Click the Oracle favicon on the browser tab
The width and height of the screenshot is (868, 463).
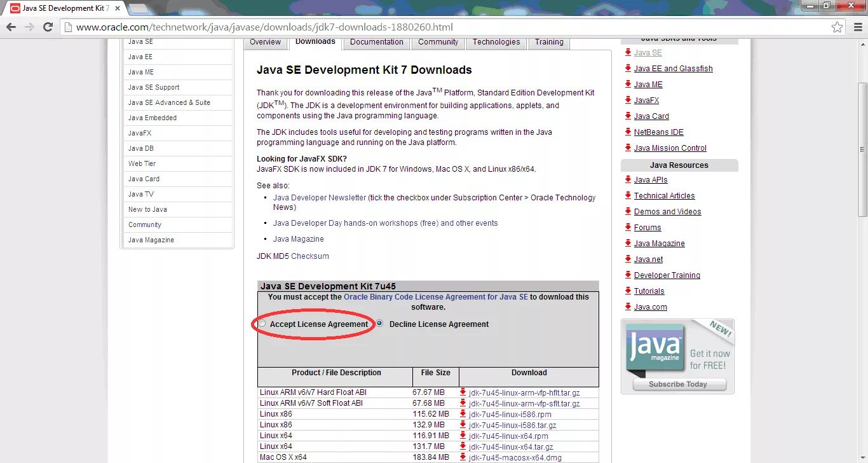point(15,8)
